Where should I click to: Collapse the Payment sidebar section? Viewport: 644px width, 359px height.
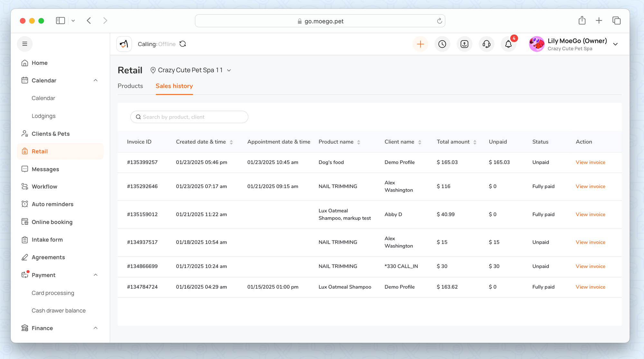point(96,275)
